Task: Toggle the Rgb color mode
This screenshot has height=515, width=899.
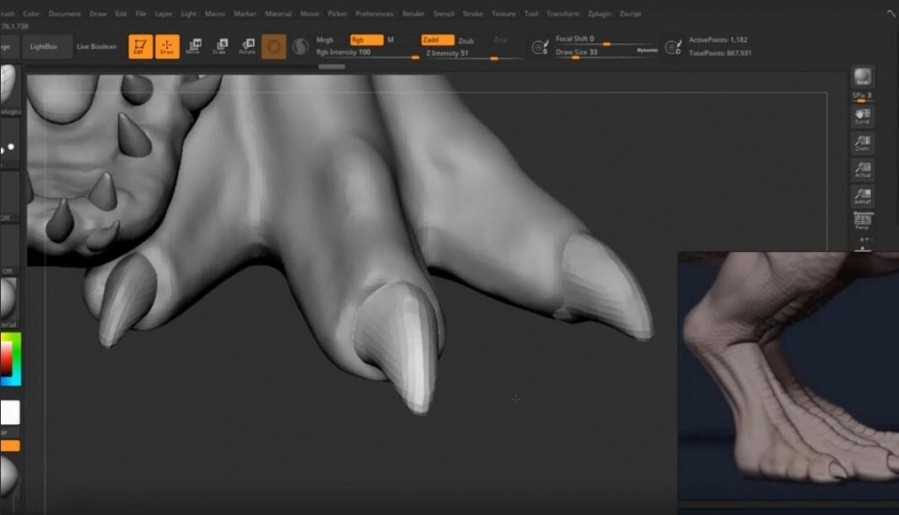Action: point(366,40)
